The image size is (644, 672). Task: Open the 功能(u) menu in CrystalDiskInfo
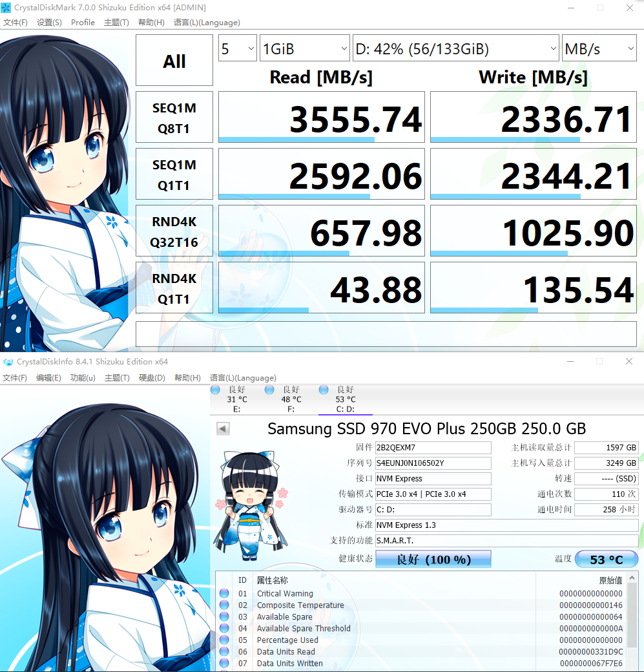point(83,378)
